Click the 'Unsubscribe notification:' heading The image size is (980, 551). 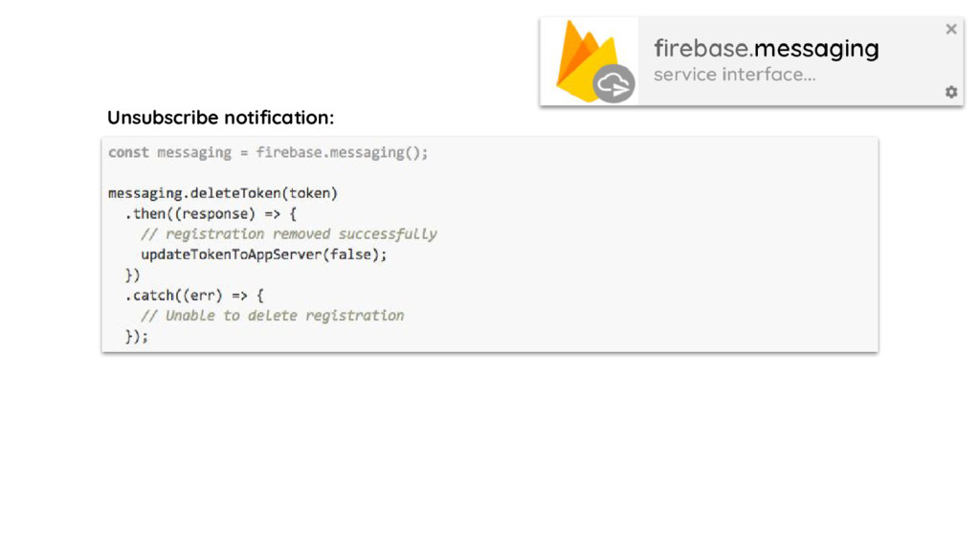tap(220, 118)
